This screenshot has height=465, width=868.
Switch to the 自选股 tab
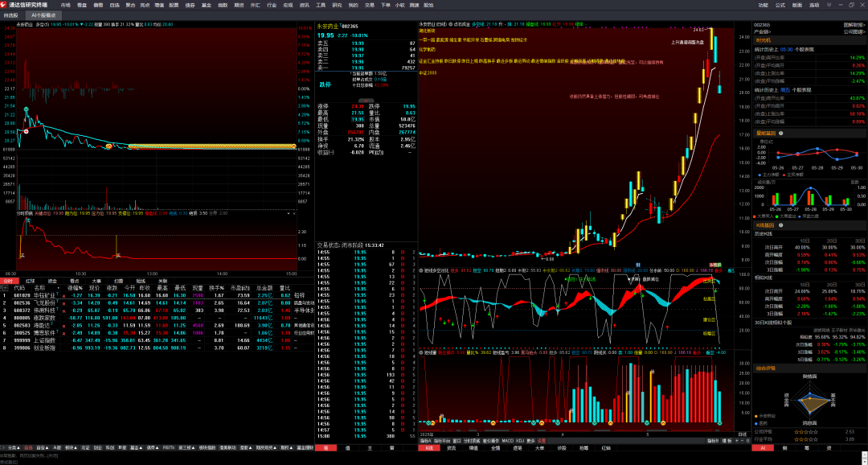click(11, 15)
